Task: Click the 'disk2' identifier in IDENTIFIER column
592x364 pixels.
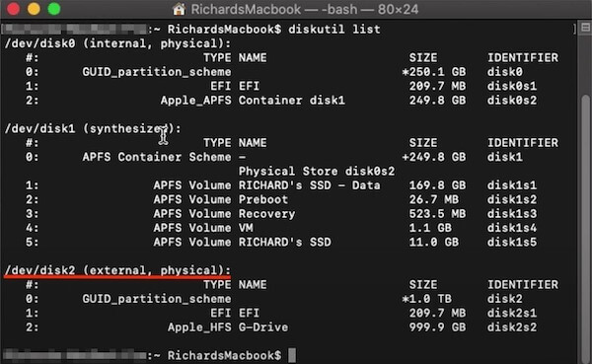Action: tap(505, 299)
